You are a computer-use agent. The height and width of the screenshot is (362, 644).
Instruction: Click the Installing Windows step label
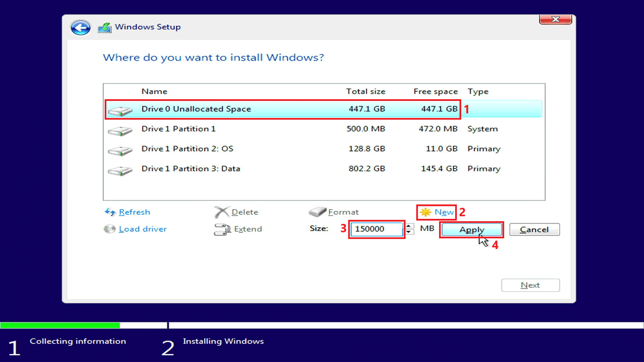point(223,341)
